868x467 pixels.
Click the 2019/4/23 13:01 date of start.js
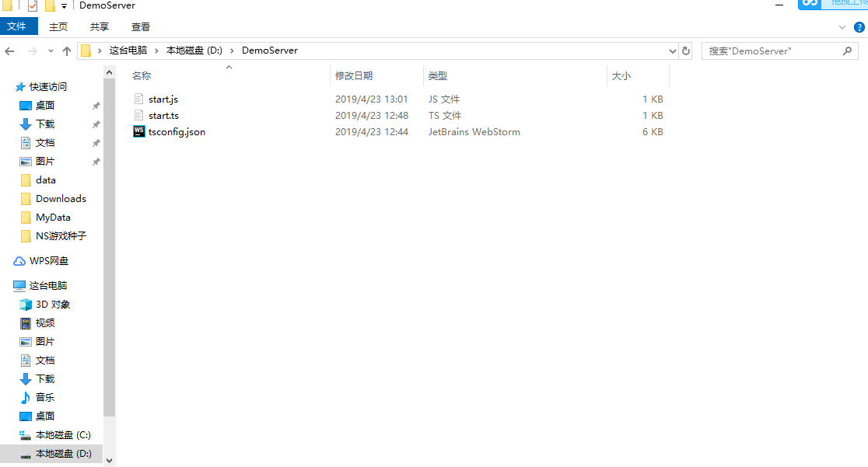[372, 99]
